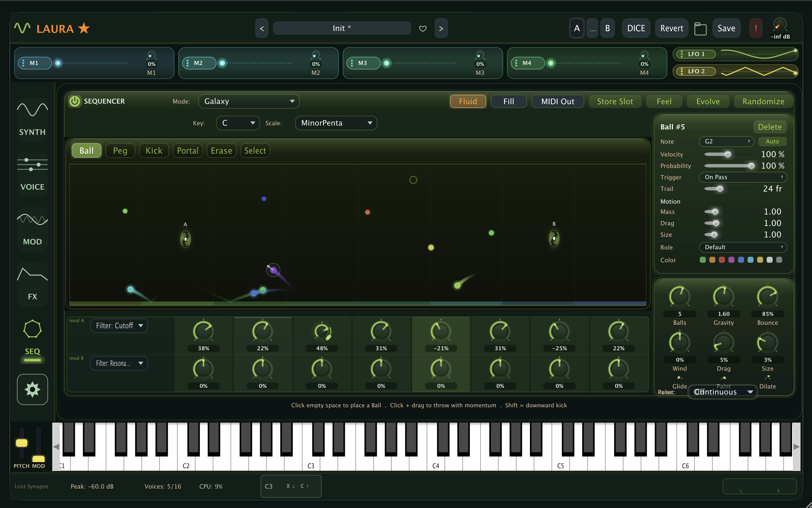Click the Wind knob

click(x=680, y=343)
